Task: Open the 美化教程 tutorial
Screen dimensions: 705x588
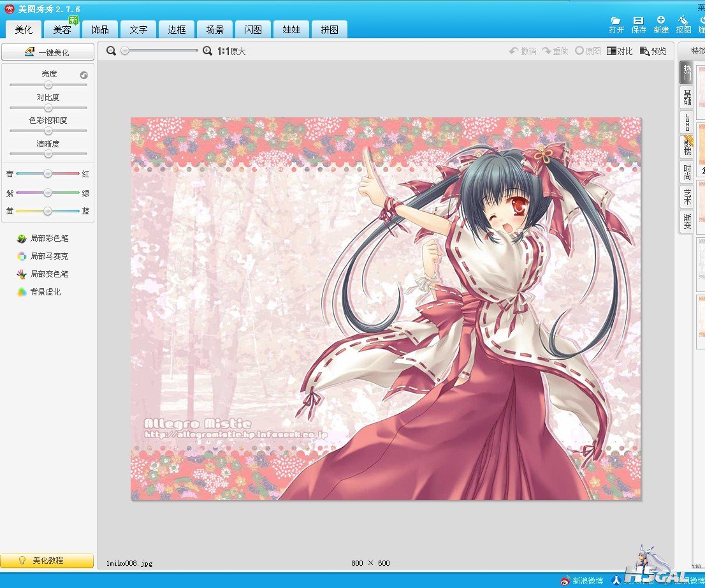Action: pyautogui.click(x=47, y=561)
